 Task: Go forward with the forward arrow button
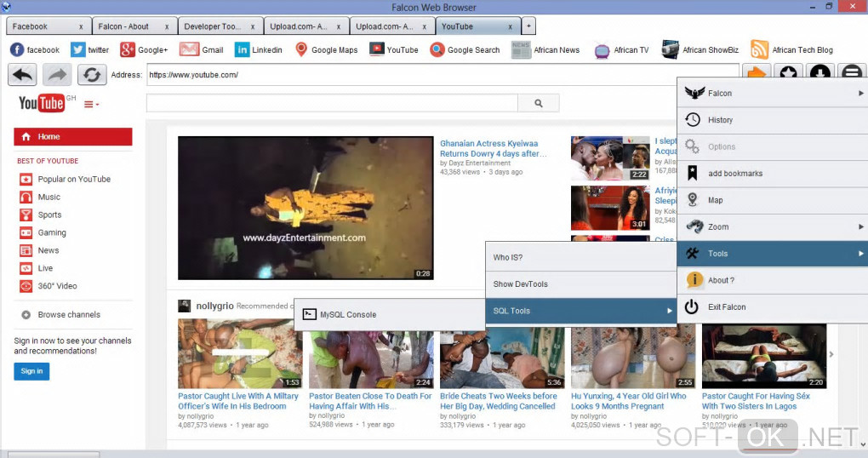(57, 75)
